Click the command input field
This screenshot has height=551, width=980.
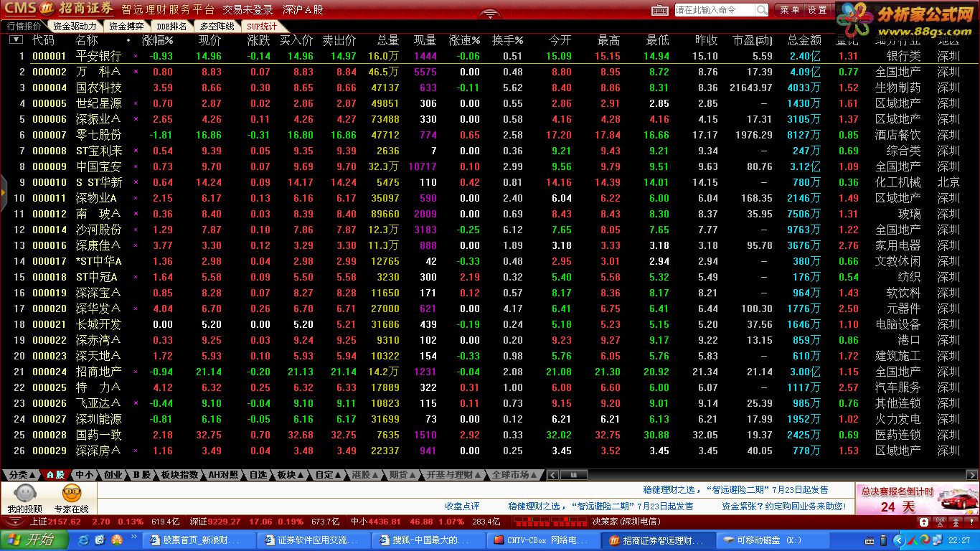(x=715, y=10)
